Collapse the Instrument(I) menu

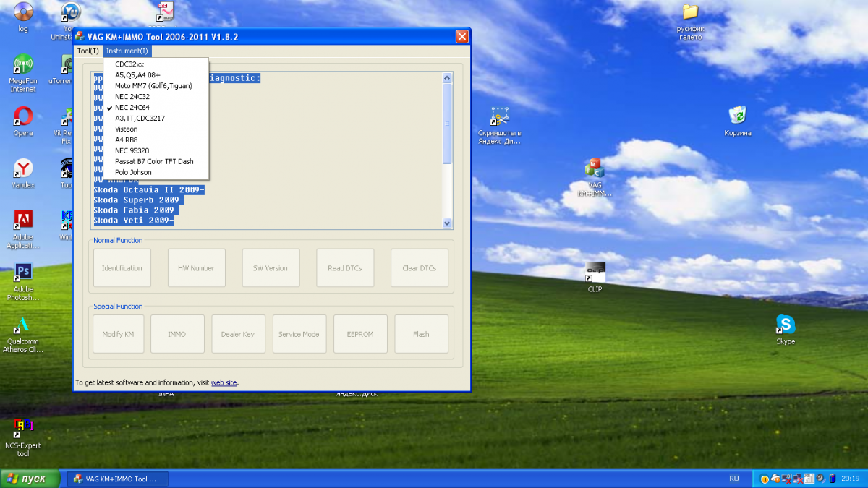click(x=127, y=51)
